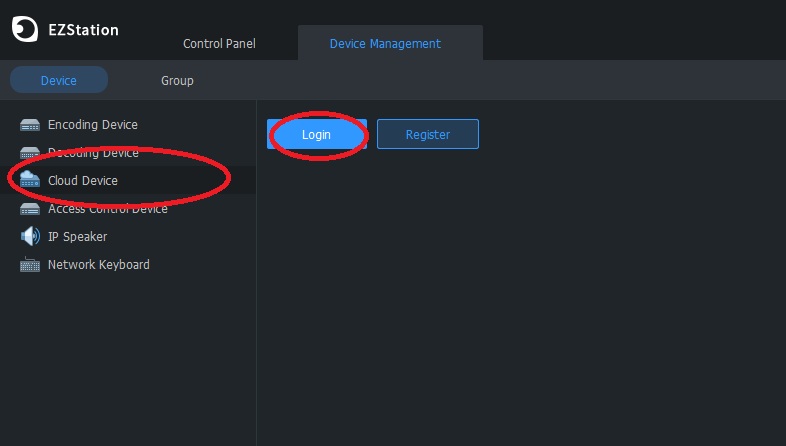786x446 pixels.
Task: Go to the Access Control Device entry
Action: tap(108, 209)
